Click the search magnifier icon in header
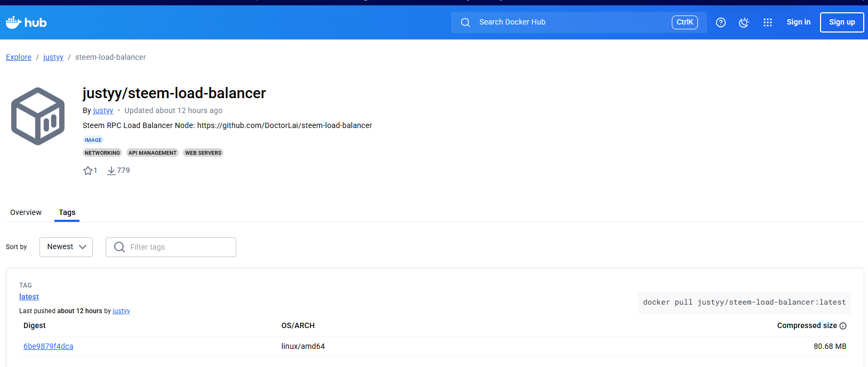The height and width of the screenshot is (367, 868). pyautogui.click(x=465, y=22)
